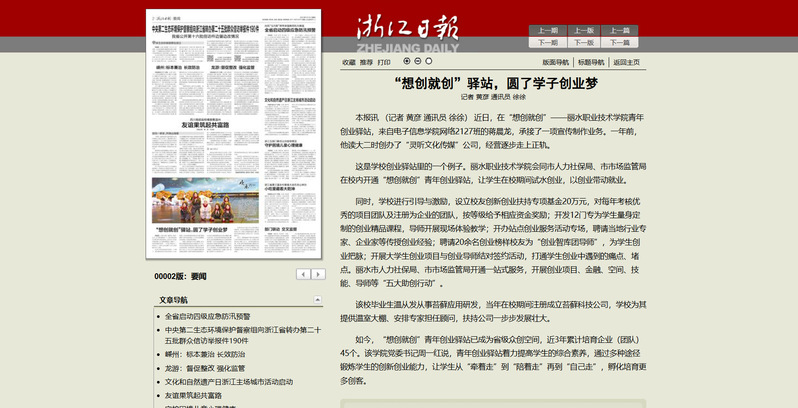
Task: Go to previous page with left arrow
Action: tap(303, 274)
